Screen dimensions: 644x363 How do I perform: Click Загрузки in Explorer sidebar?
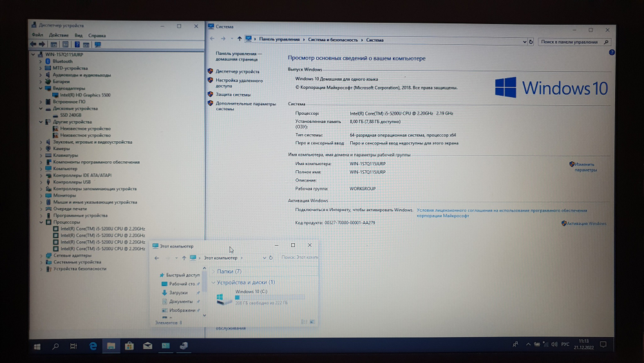tap(178, 293)
